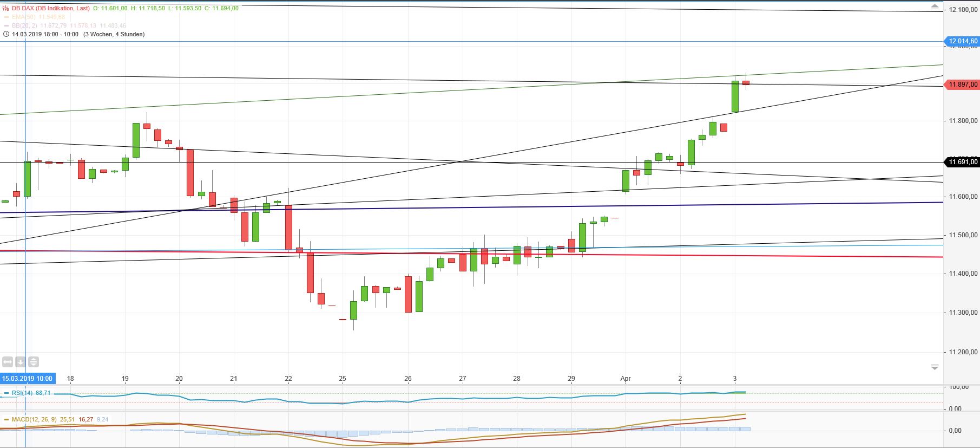The width and height of the screenshot is (980, 448).
Task: Click the MACD color marker
Action: [x=6, y=419]
